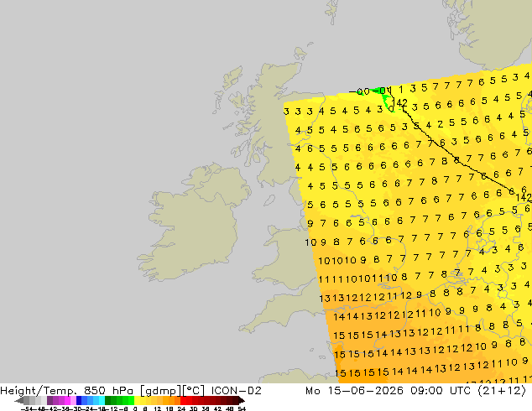Click the date "15-06-2026"
The image size is (532, 411).
click(365, 391)
